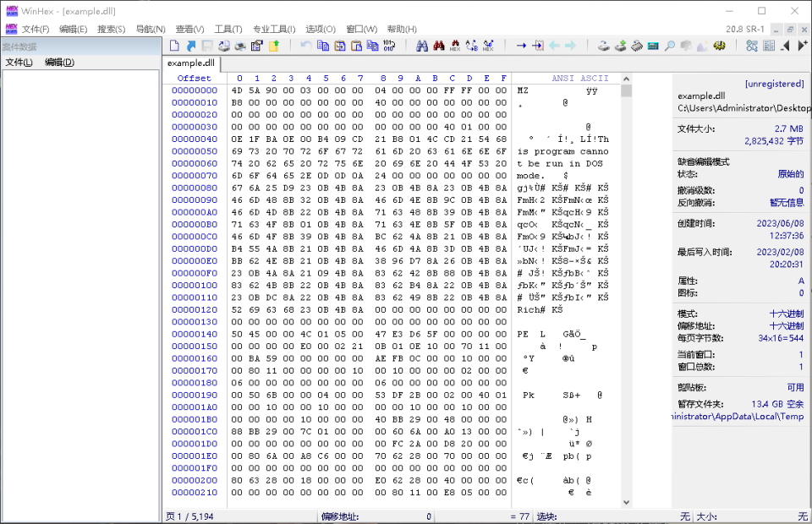Click '页 1 / 5,194' in the status bar
This screenshot has height=524, width=812.
189,516
